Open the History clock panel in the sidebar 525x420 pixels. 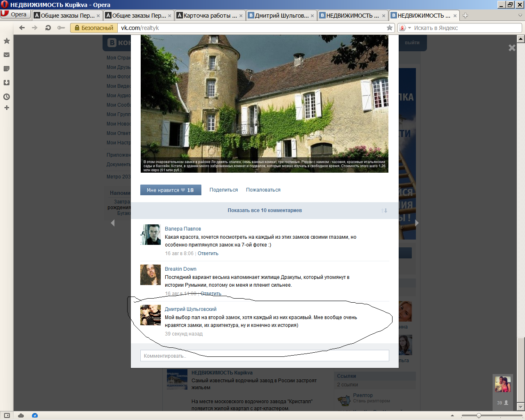(x=7, y=97)
